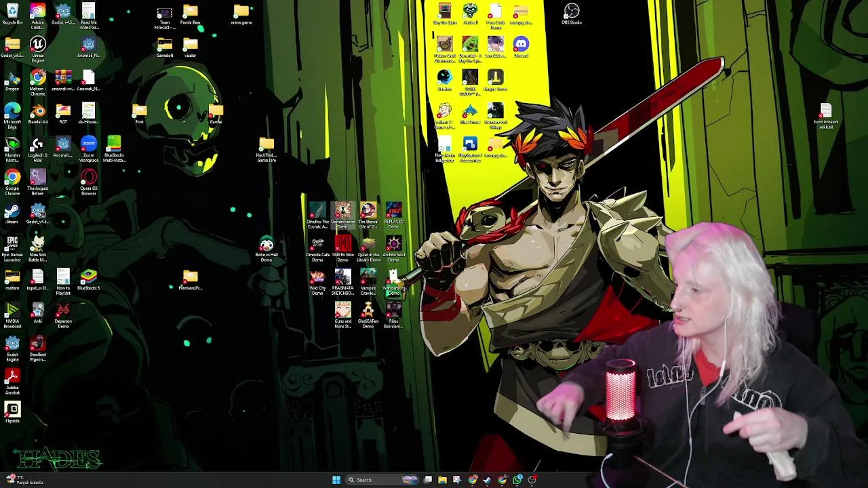Open the font folder on desktop
Image resolution: width=868 pixels, height=488 pixels.
[x=140, y=114]
